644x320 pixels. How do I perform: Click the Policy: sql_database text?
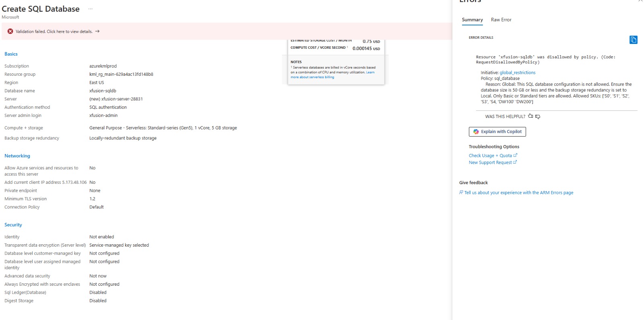(500, 78)
